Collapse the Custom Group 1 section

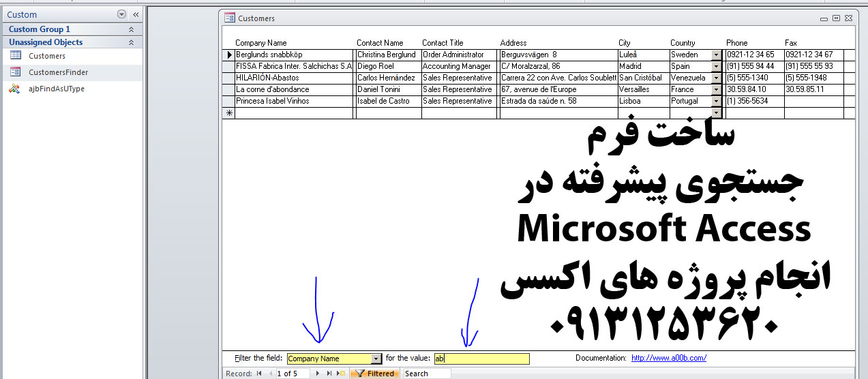[x=131, y=29]
